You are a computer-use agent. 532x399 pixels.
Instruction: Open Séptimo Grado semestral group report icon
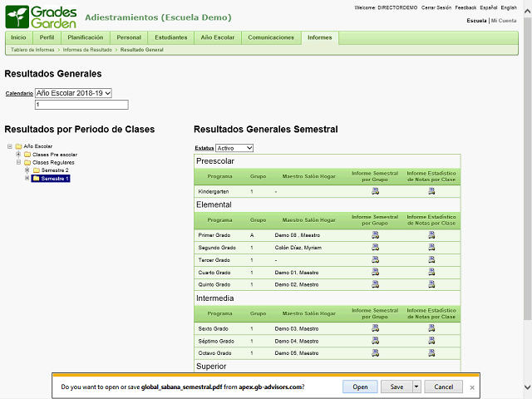click(x=375, y=341)
